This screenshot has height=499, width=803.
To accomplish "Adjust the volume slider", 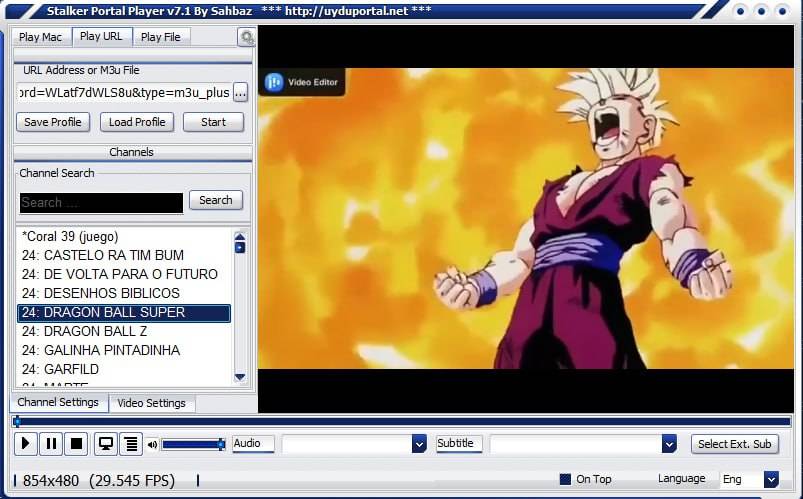I will (x=194, y=444).
